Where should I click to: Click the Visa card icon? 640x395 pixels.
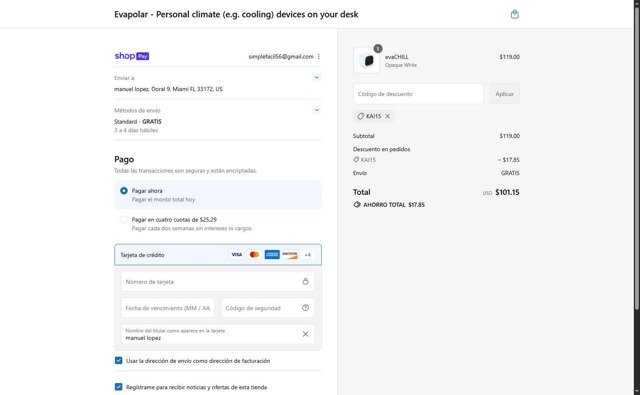tap(236, 255)
